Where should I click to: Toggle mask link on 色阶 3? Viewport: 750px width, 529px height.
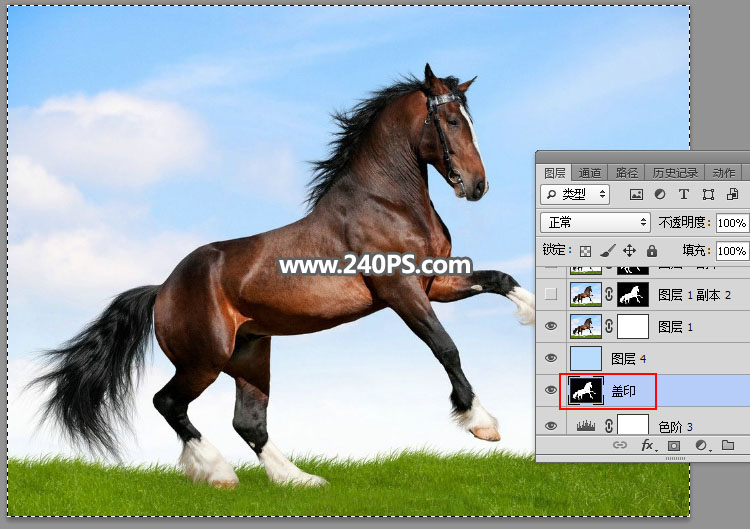click(609, 426)
